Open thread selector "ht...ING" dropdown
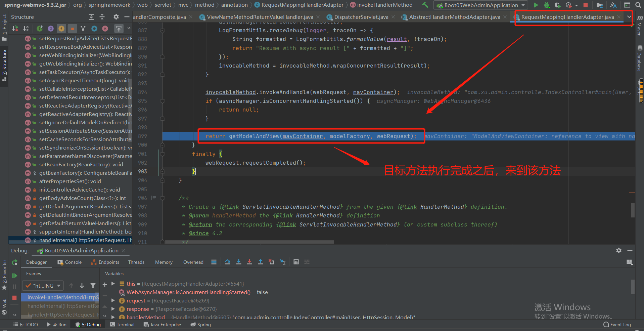This screenshot has width=644, height=331. click(x=43, y=286)
